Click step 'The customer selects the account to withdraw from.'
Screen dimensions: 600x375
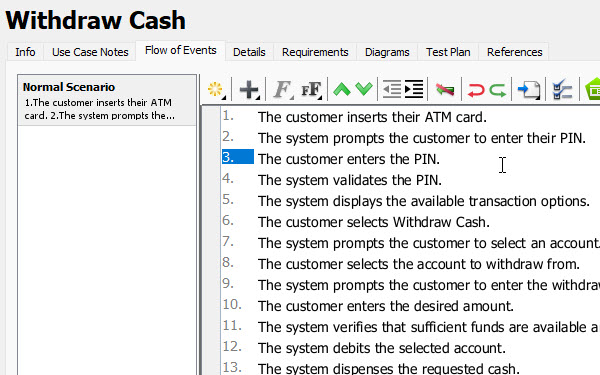click(x=419, y=264)
